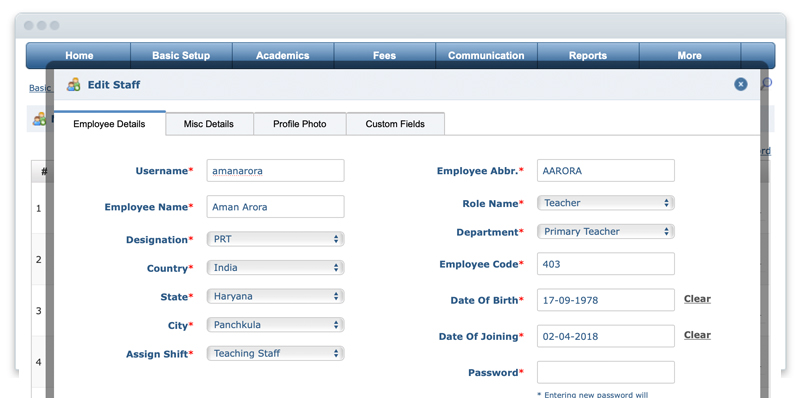
Task: Click the staff icon behind the dialog
Action: coord(39,119)
